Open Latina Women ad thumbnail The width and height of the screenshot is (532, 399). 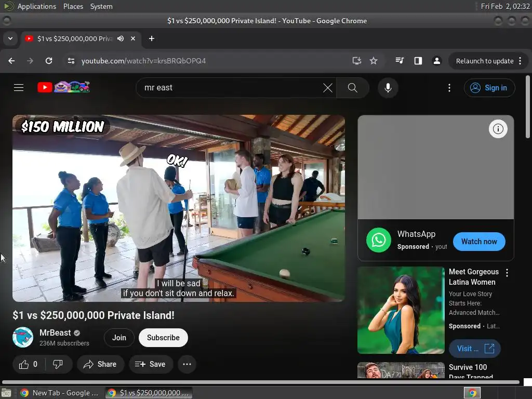point(401,310)
